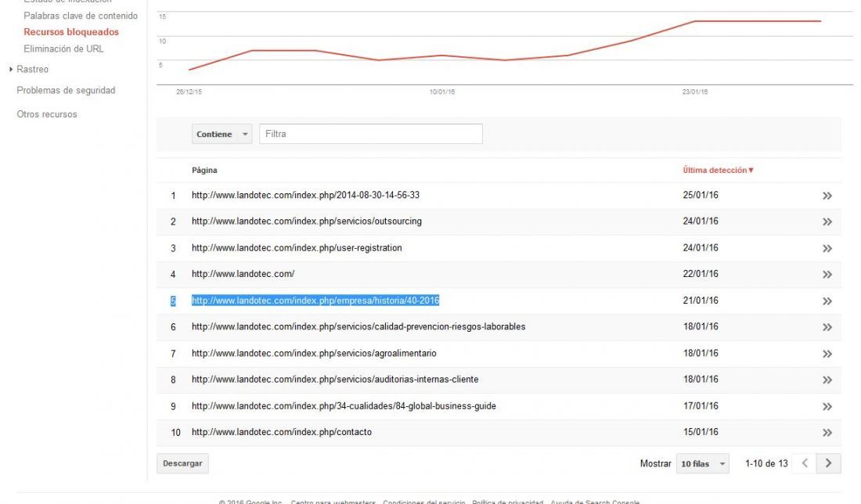
Task: Click the Filtra text input field
Action: [x=371, y=134]
